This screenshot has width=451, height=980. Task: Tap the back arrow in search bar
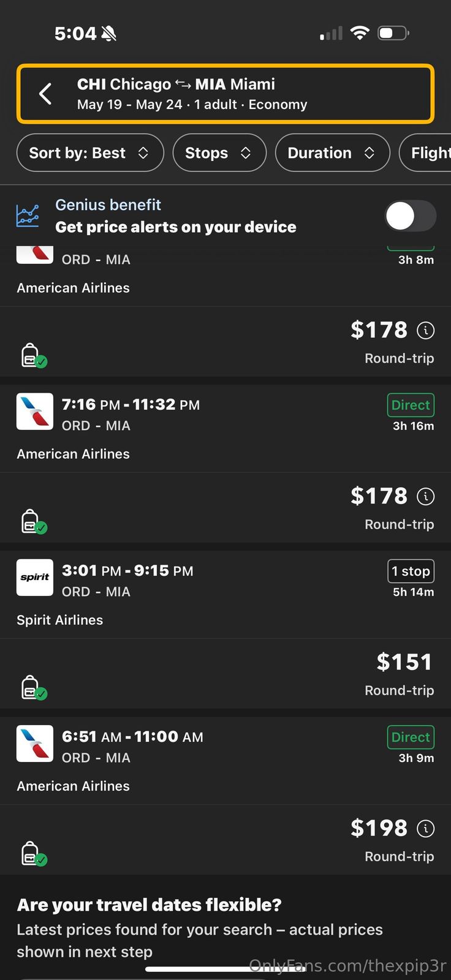point(45,94)
